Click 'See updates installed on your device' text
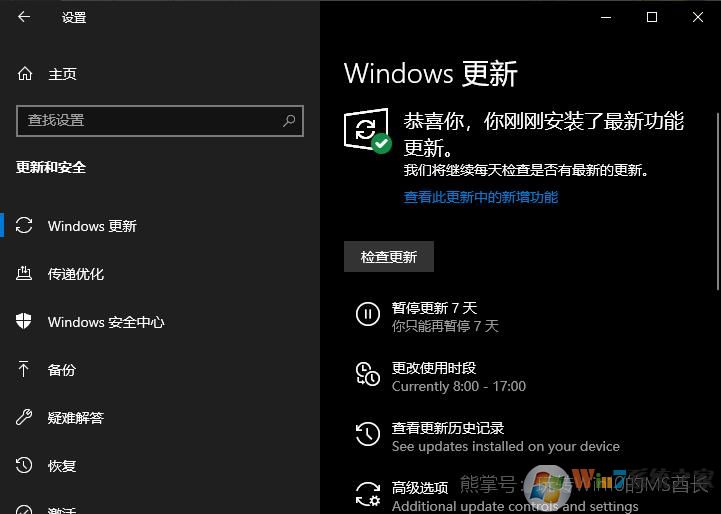This screenshot has height=514, width=721. [505, 446]
